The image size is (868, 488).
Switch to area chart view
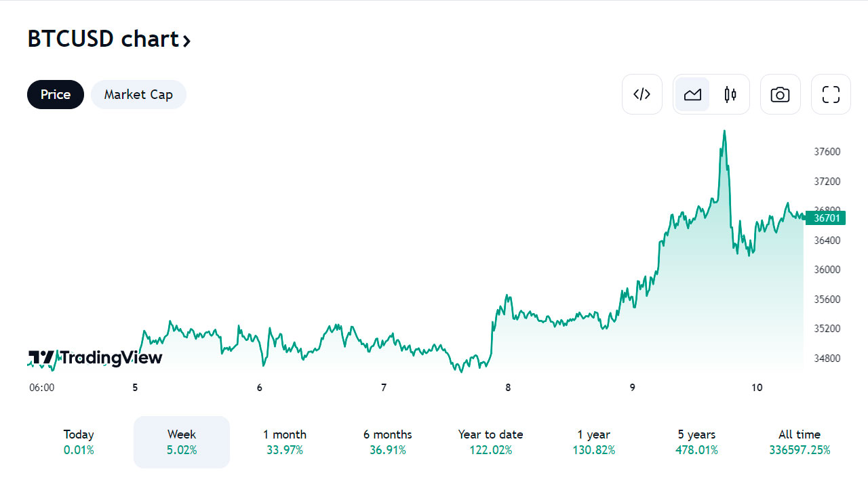(692, 94)
